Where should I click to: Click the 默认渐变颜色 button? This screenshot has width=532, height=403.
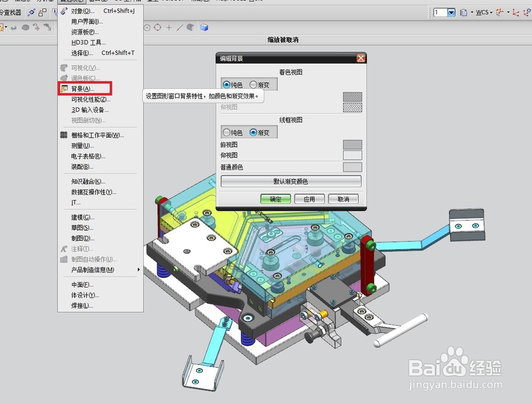coord(291,182)
